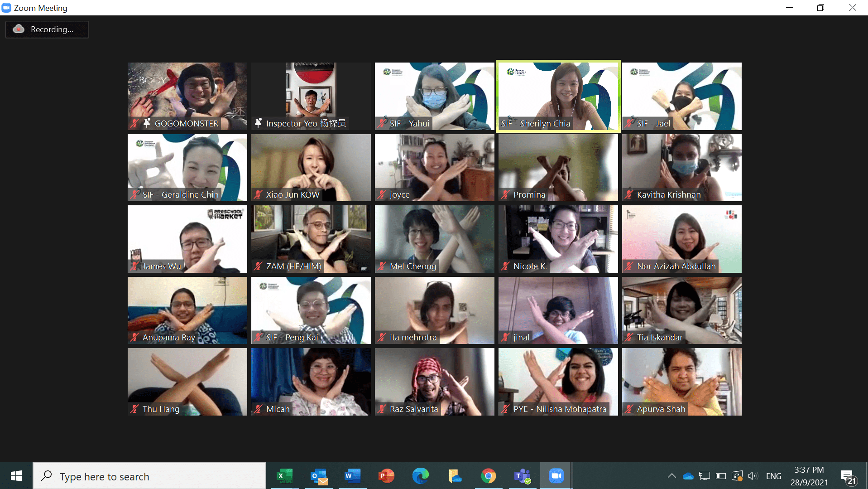Click muted mic icon for Apurva Shah
This screenshot has width=868, height=489.
pyautogui.click(x=629, y=409)
